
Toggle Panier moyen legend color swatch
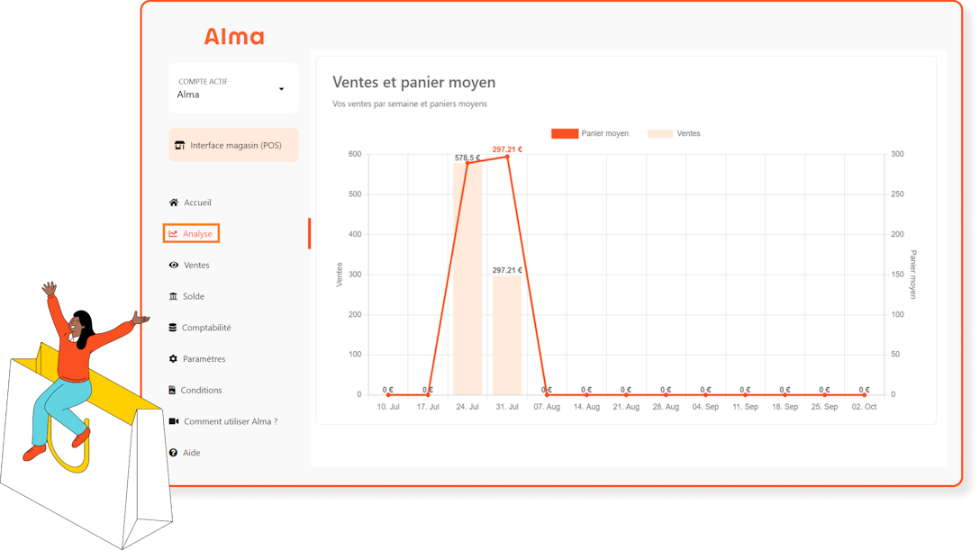tap(565, 133)
